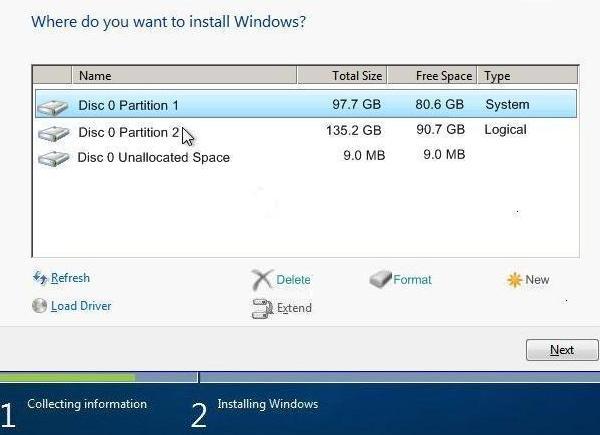
Task: Choose the New link
Action: 537,280
